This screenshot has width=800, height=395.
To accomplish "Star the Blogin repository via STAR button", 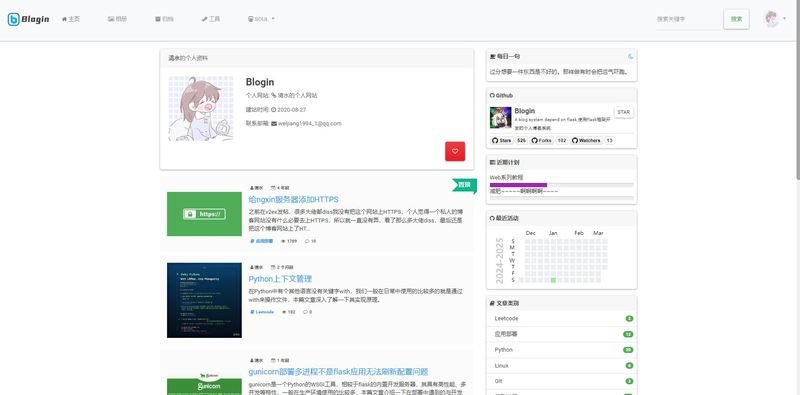I will (x=623, y=112).
